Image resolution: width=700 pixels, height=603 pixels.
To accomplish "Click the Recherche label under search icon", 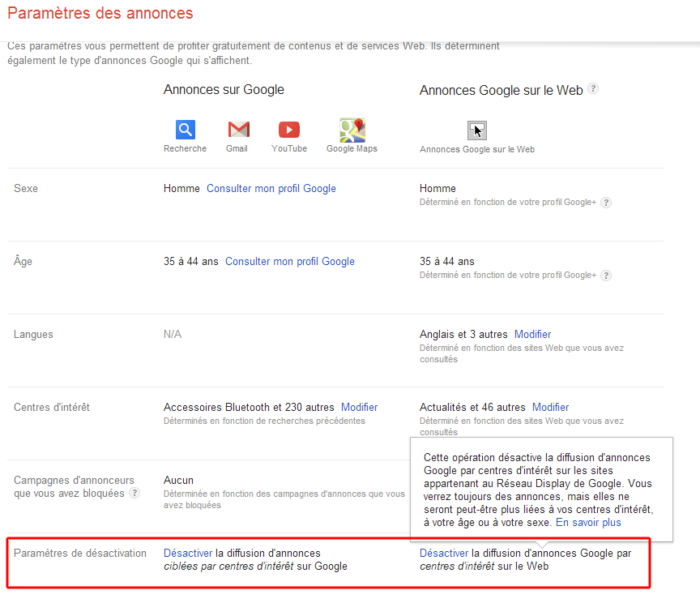I will tap(185, 148).
